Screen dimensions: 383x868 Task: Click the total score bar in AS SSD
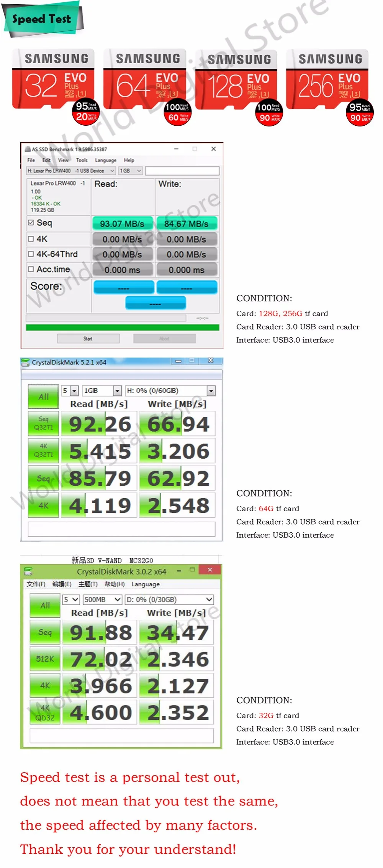[155, 303]
